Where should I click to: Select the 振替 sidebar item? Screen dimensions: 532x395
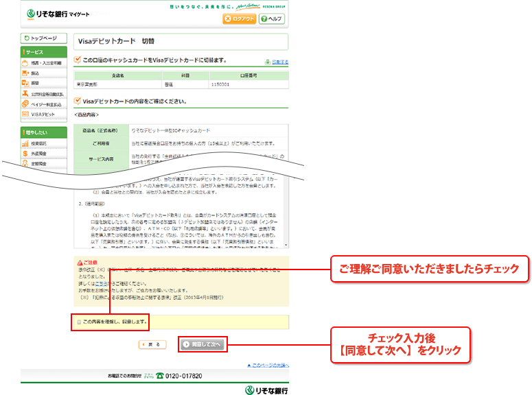click(x=44, y=83)
